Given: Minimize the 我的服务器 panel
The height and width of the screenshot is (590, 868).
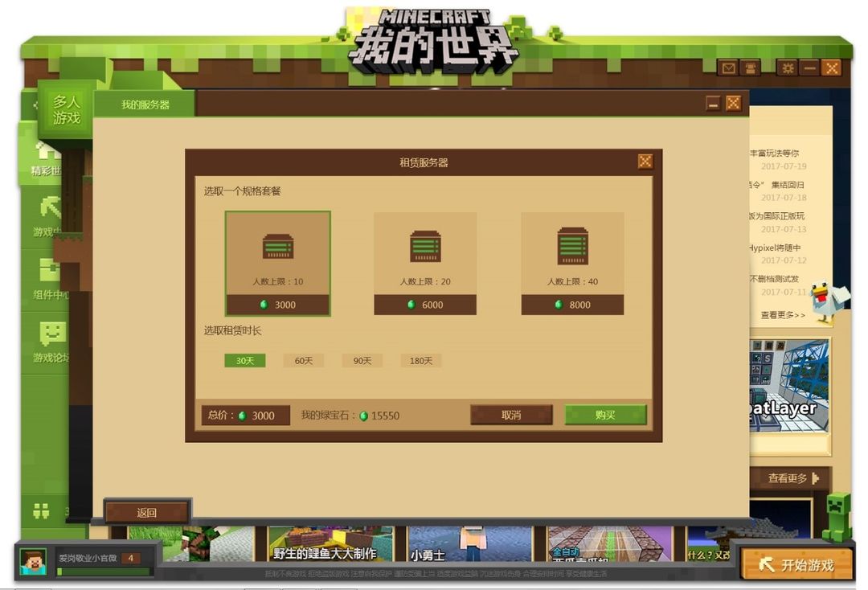Looking at the screenshot, I should (713, 103).
